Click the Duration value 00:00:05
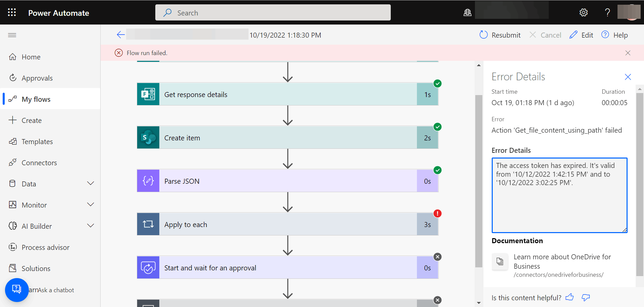The width and height of the screenshot is (644, 307). click(614, 103)
